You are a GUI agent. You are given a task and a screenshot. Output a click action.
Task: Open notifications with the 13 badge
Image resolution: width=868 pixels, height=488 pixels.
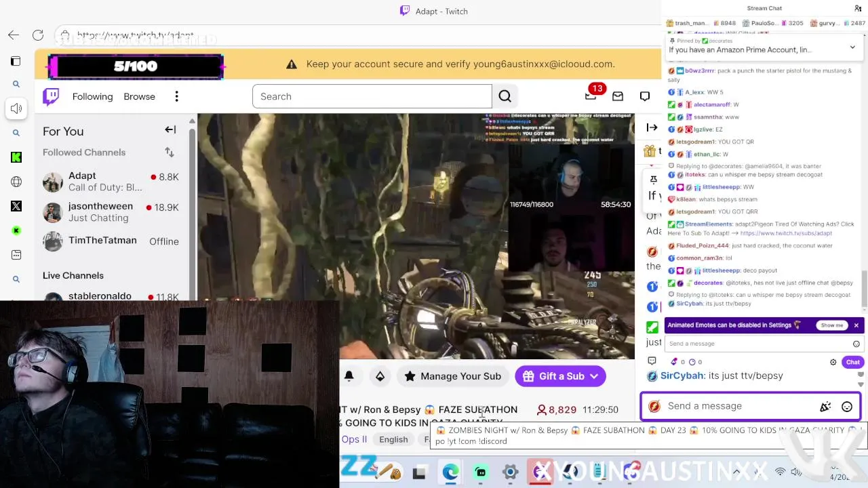click(591, 96)
